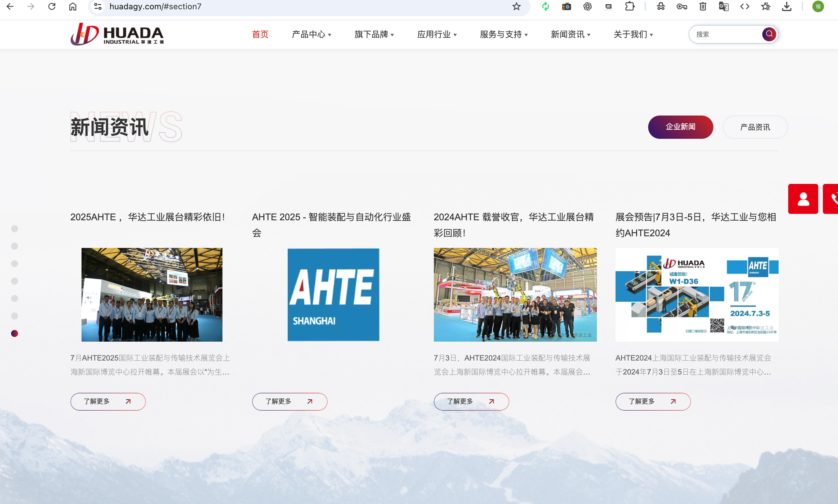Go to the 首页 nav item
838x504 pixels.
tap(260, 34)
